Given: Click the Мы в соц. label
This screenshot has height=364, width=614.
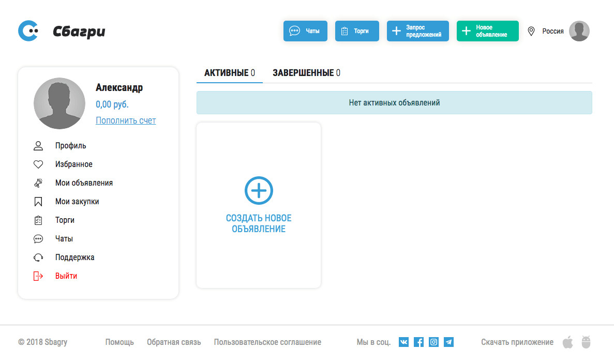Looking at the screenshot, I should pos(373,342).
